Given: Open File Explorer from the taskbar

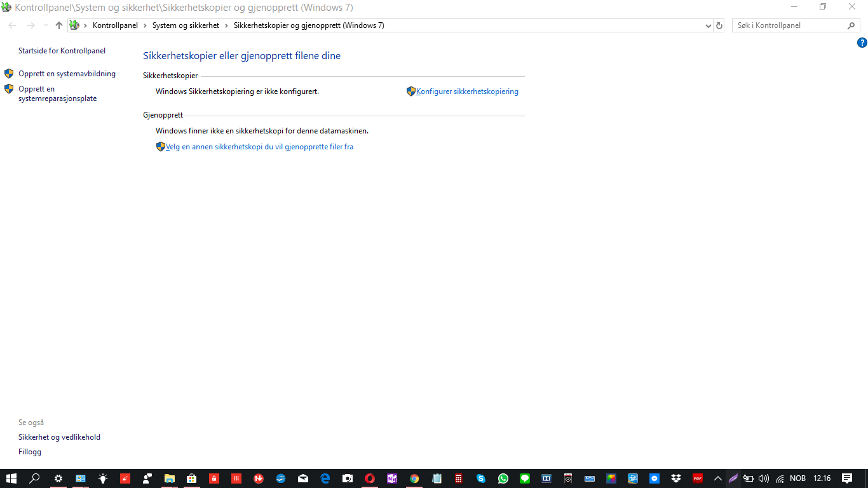Looking at the screenshot, I should pos(170,478).
